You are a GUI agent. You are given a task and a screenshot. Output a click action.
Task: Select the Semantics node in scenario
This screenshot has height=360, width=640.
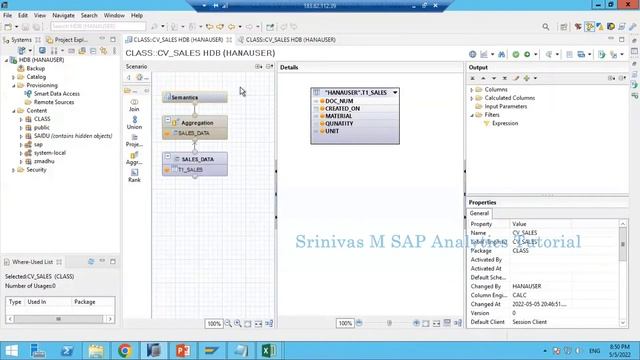click(195, 97)
